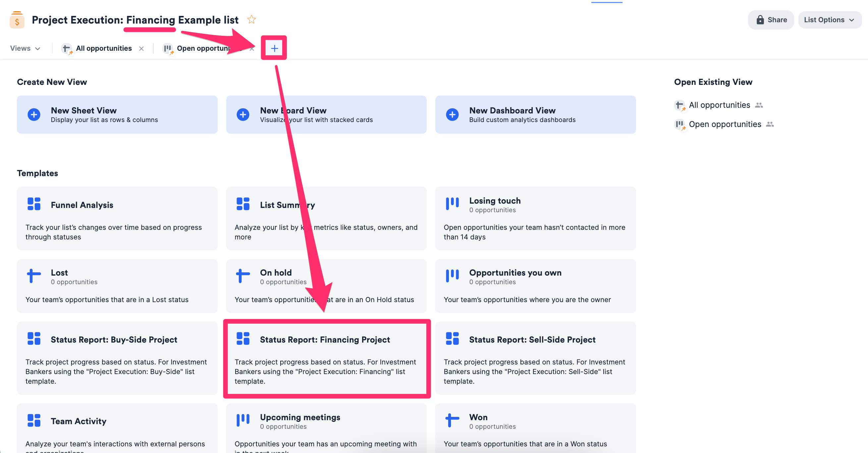Open the existing Open opportunities view
The width and height of the screenshot is (868, 453).
point(725,124)
